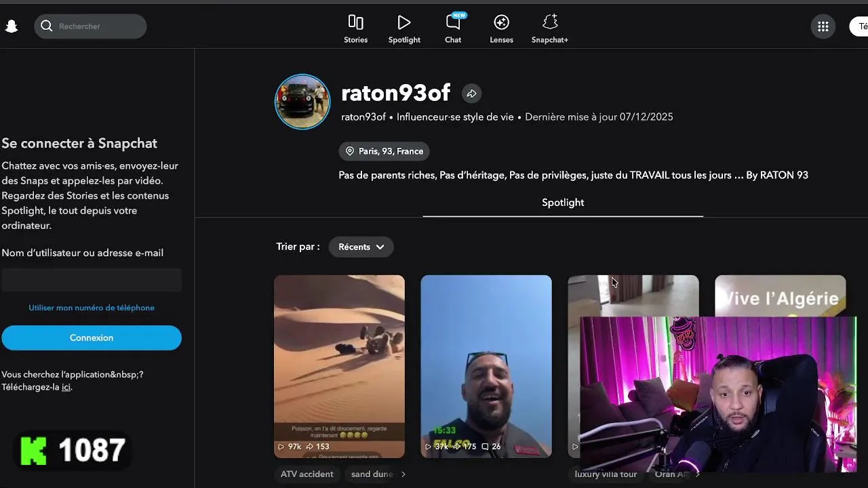Focus the Rechercher search field
The width and height of the screenshot is (868, 488).
[90, 26]
